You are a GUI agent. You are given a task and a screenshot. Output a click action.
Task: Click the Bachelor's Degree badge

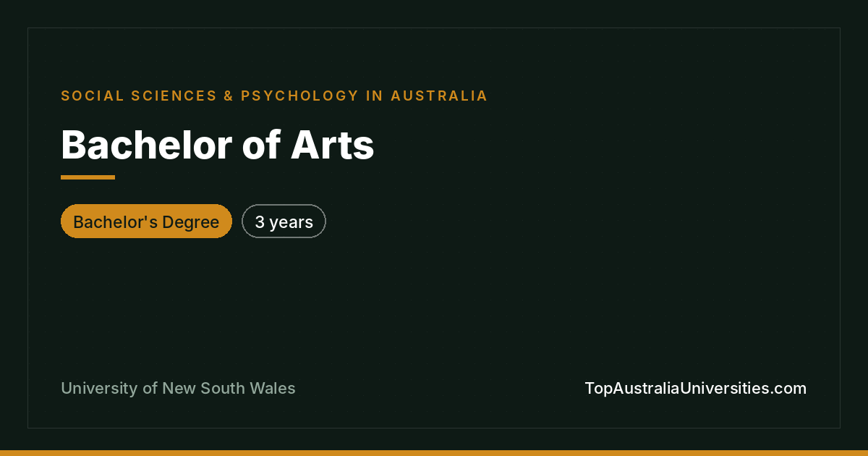click(146, 221)
